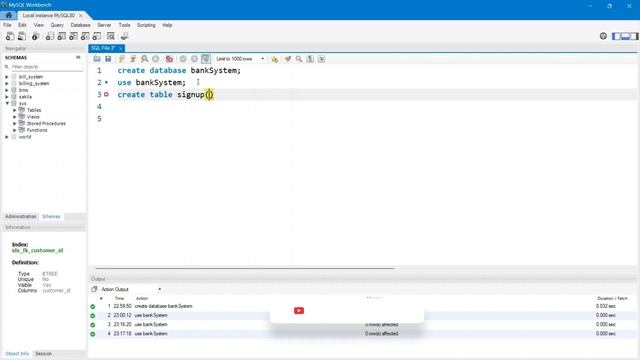Open the File menu
The image size is (640, 360).
pyautogui.click(x=7, y=25)
